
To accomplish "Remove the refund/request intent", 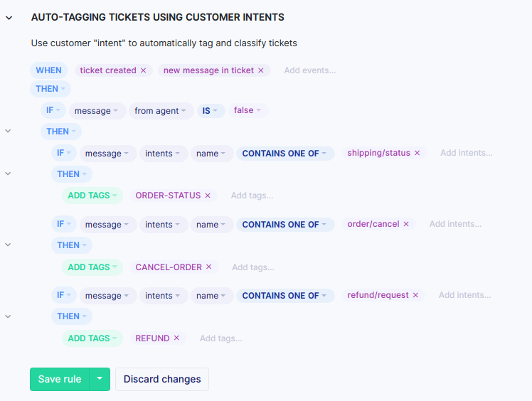I will [x=415, y=295].
